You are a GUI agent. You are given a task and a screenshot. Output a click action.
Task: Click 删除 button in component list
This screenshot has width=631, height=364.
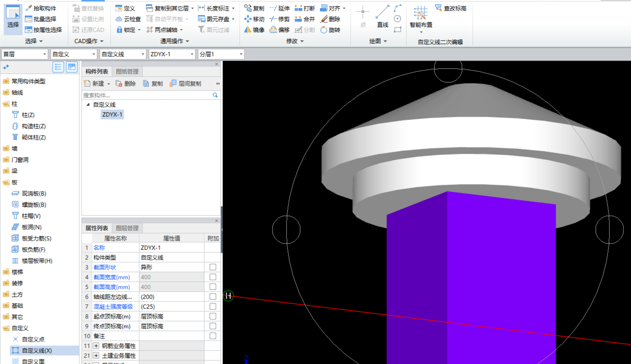126,84
